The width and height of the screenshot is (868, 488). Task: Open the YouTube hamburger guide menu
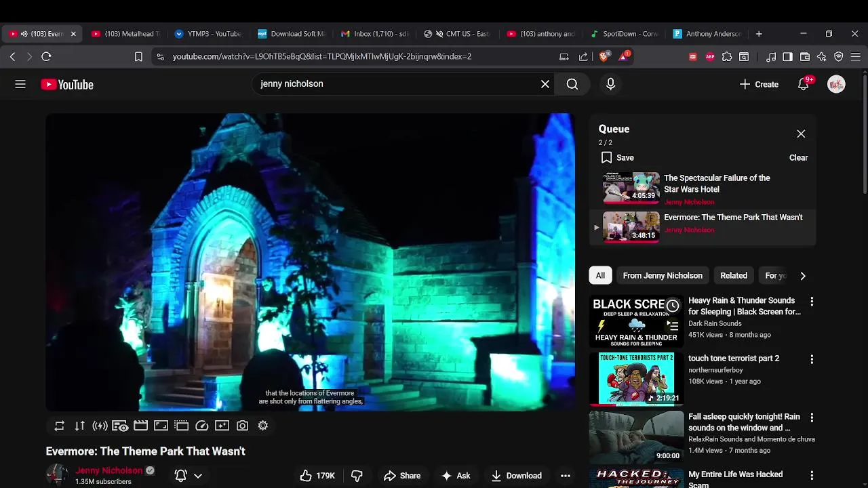[20, 84]
